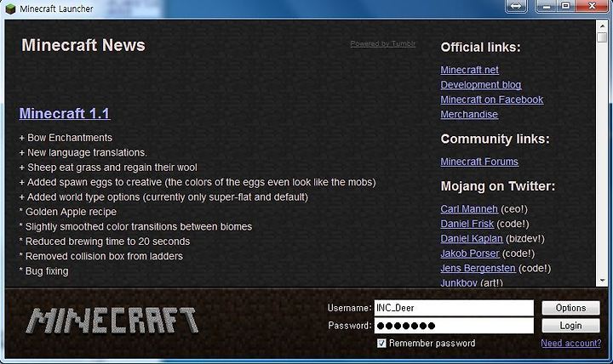Focus the Password input field
The image size is (613, 364).
[454, 326]
